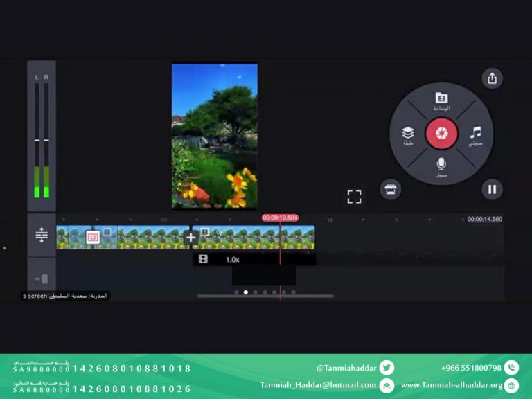Click the 1.0x clip speed bar
The image size is (532, 399).
[x=254, y=259]
